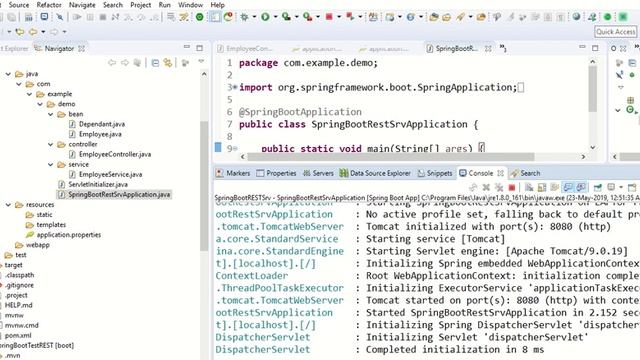
Task: Click the Run with Coverage icon
Action: 287,17
